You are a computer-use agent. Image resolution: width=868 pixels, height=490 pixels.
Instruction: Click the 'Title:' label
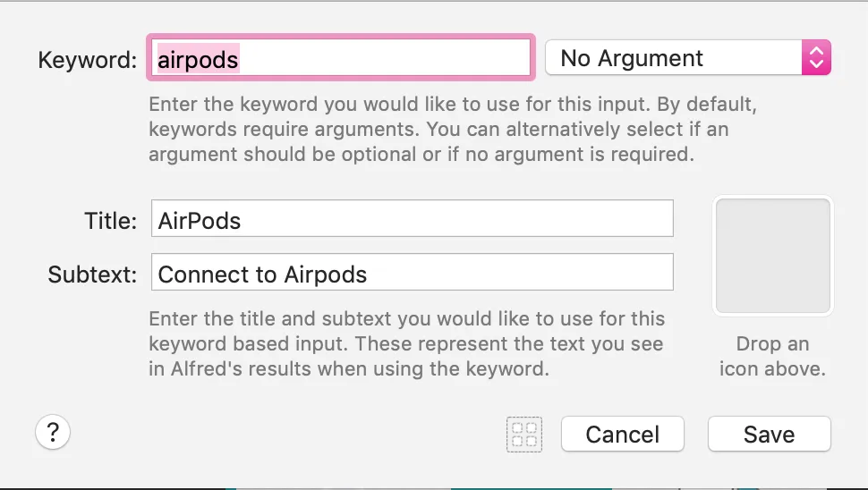110,220
